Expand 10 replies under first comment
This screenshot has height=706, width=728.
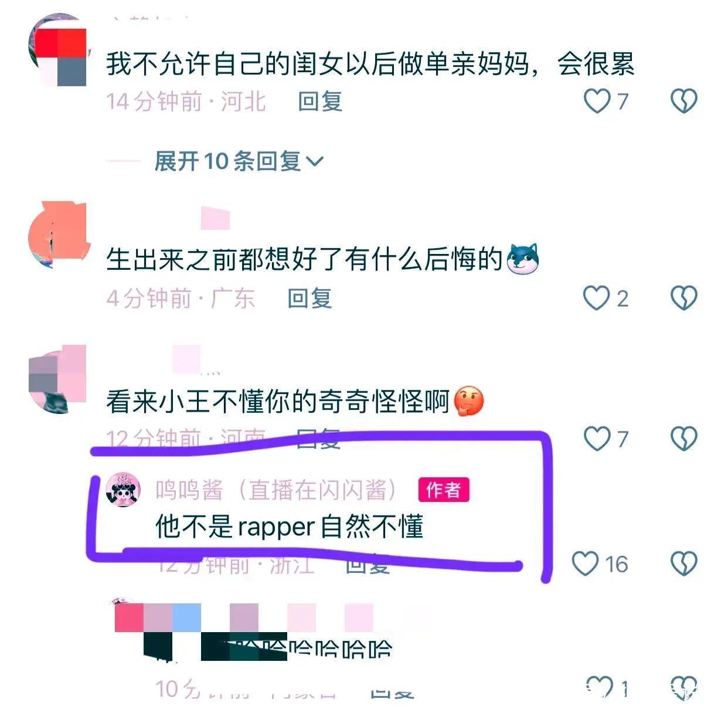click(239, 161)
